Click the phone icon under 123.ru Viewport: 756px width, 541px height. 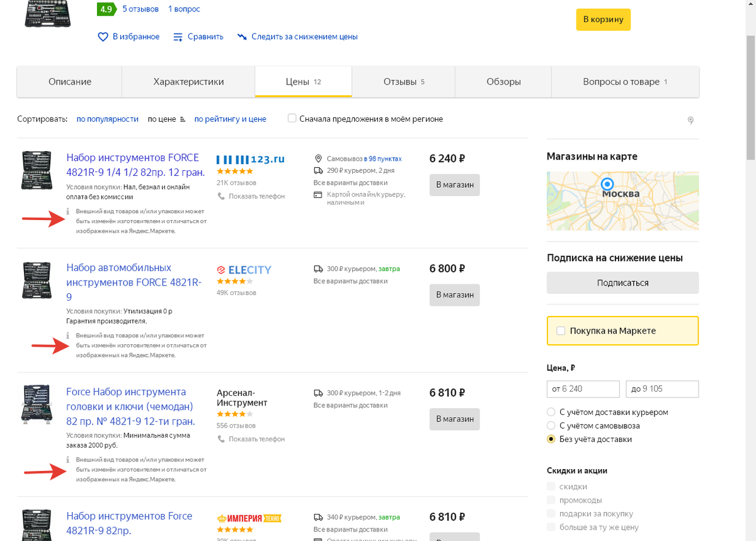point(220,196)
